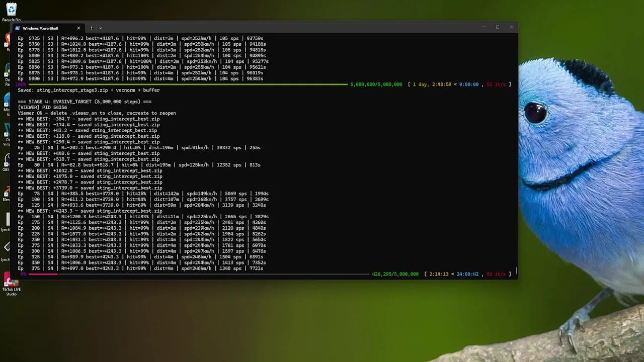
Task: Open the Blender desktop shortcut
Action: click(x=7, y=193)
